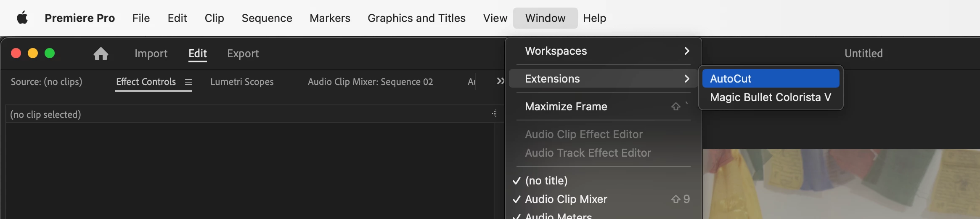The width and height of the screenshot is (980, 219).
Task: Open Magic Bullet Colorista V extension
Action: [771, 97]
